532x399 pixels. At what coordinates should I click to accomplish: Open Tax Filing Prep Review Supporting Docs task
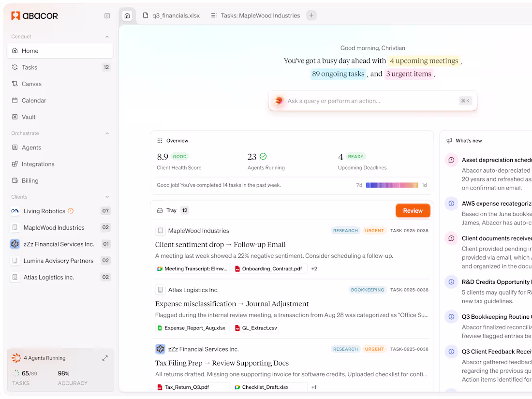222,363
